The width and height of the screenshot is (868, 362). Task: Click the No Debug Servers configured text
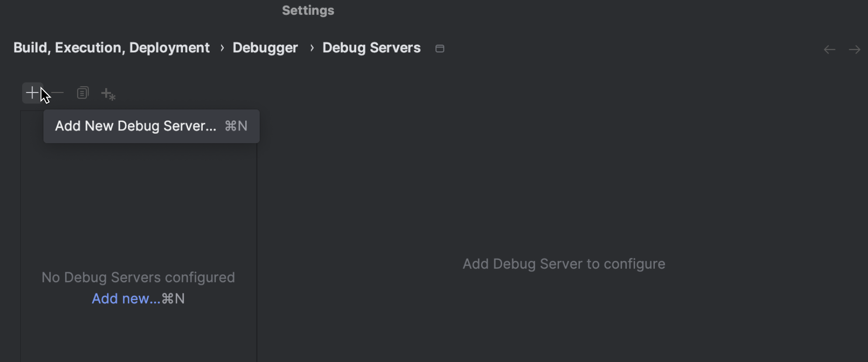138,277
